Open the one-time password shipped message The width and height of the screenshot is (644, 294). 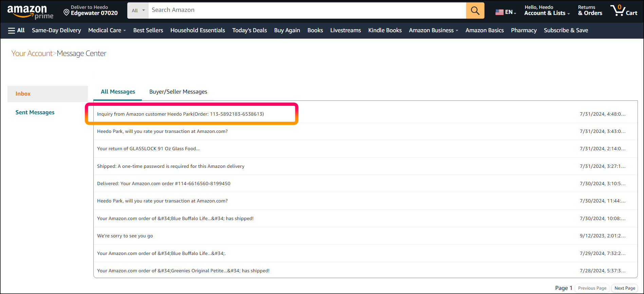point(365,166)
